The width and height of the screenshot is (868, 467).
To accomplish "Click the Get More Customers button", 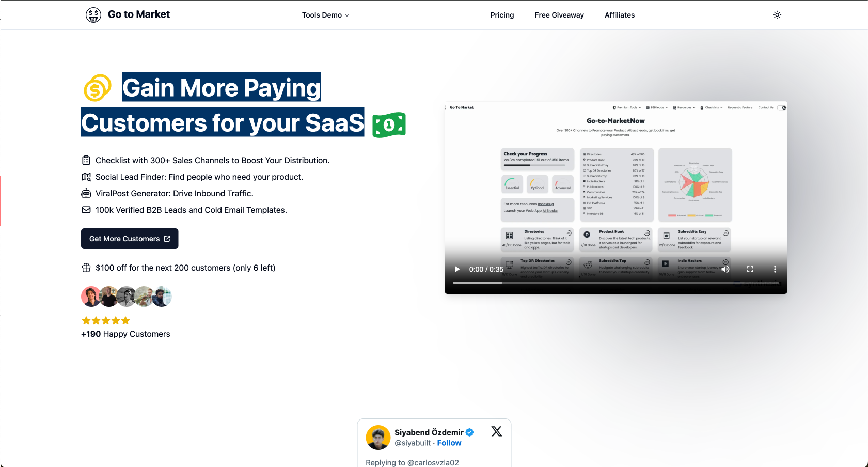I will (x=130, y=239).
